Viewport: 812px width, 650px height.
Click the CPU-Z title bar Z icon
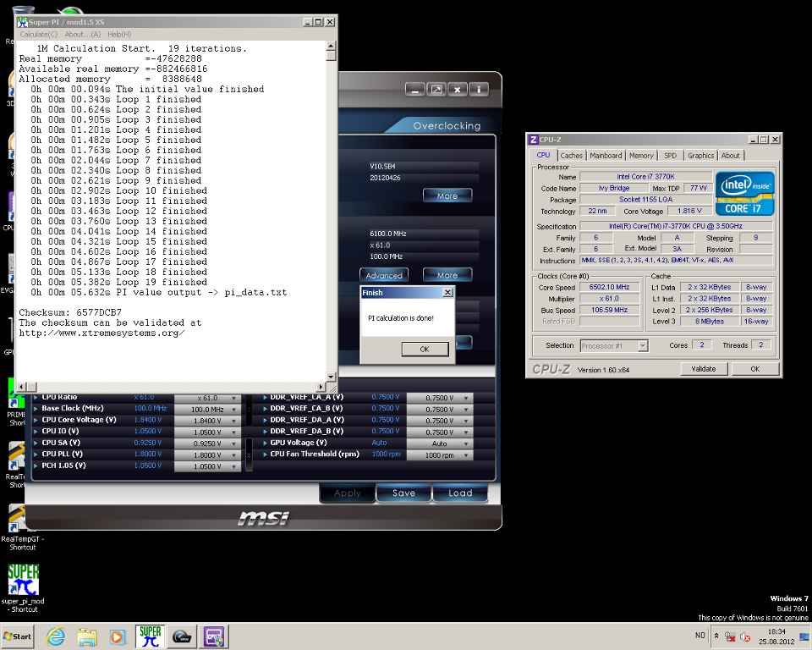pos(534,140)
